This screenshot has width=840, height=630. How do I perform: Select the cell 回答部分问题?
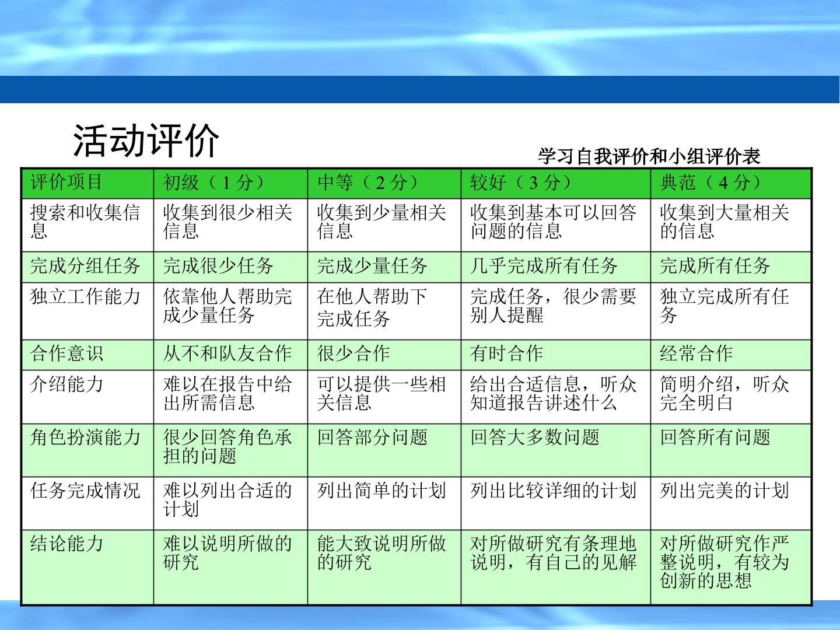click(384, 450)
